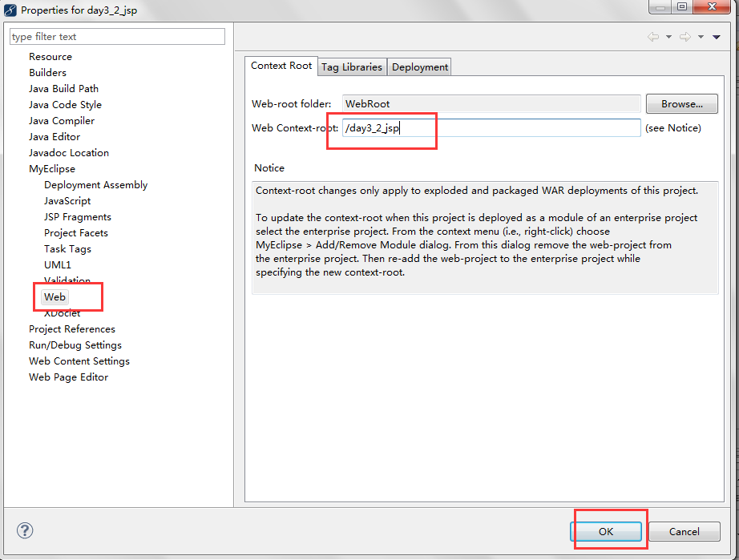Open Javadoc Location page
This screenshot has height=560, width=739.
(69, 152)
